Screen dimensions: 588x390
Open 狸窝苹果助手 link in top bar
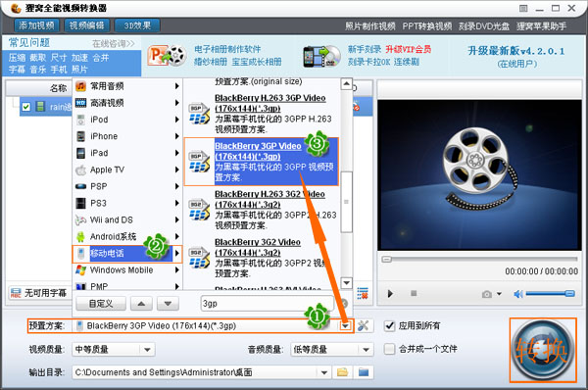(542, 26)
